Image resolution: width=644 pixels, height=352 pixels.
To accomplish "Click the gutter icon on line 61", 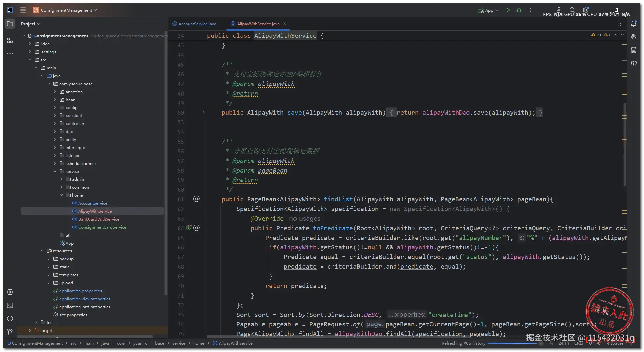I will (196, 199).
